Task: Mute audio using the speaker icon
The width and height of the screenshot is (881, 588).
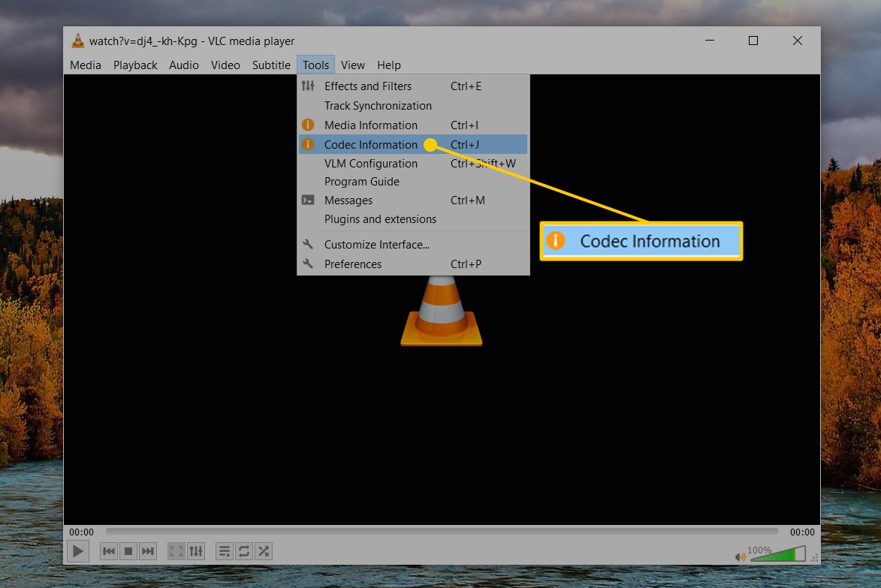Action: pyautogui.click(x=740, y=556)
